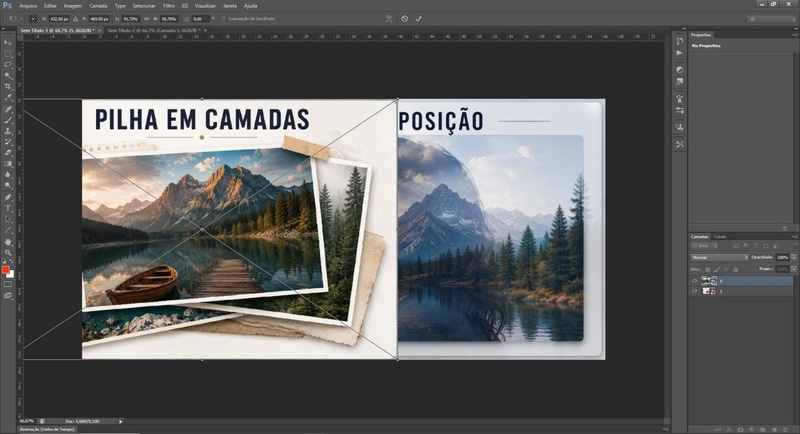Toggle Quick Mask mode
This screenshot has width=800, height=434.
click(x=8, y=285)
